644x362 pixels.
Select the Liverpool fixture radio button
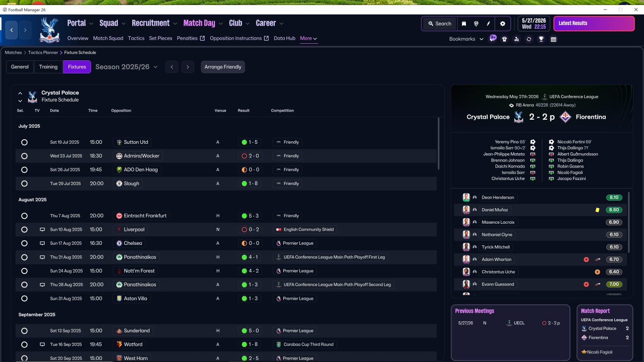[x=24, y=229]
